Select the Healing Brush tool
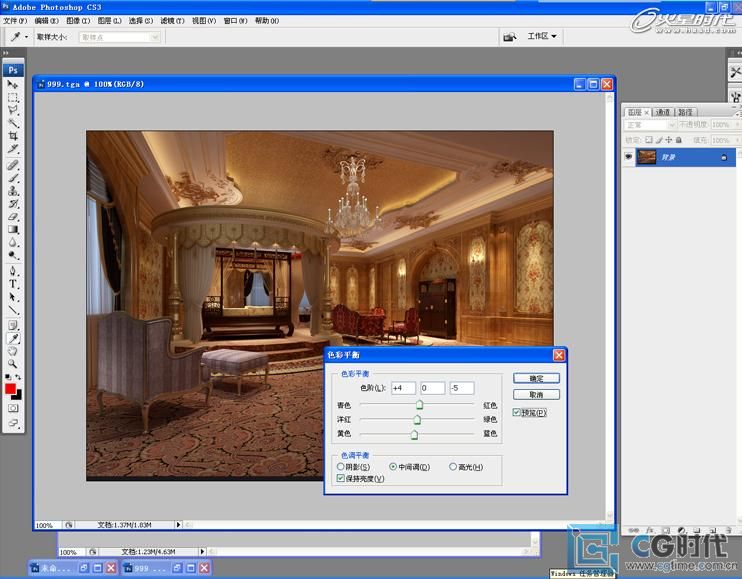The width and height of the screenshot is (742, 579). [13, 165]
